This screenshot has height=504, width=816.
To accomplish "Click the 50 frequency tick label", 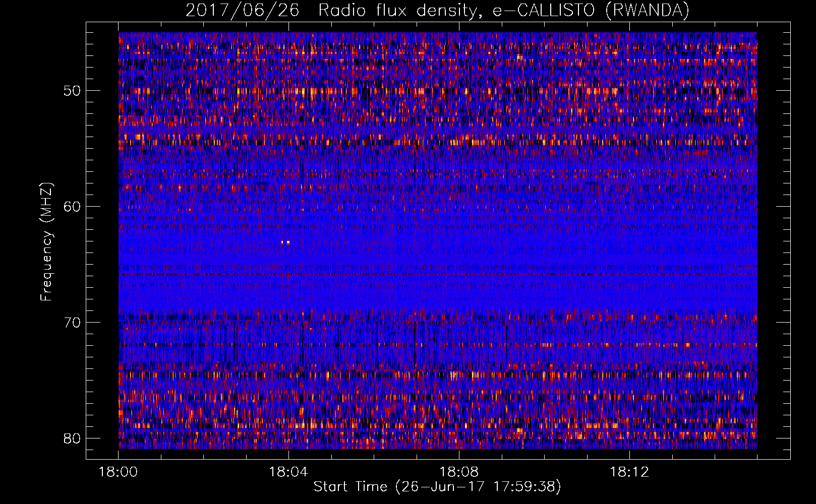I will 72,91.
